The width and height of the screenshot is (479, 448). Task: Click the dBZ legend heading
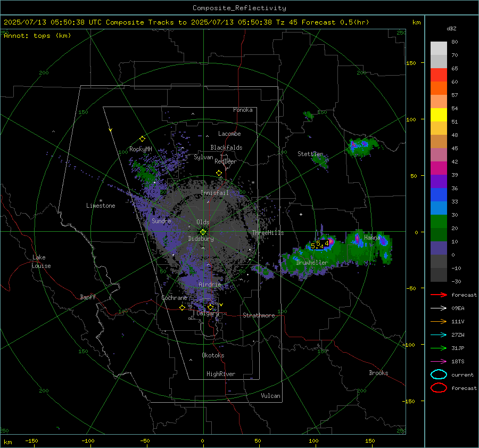[451, 29]
